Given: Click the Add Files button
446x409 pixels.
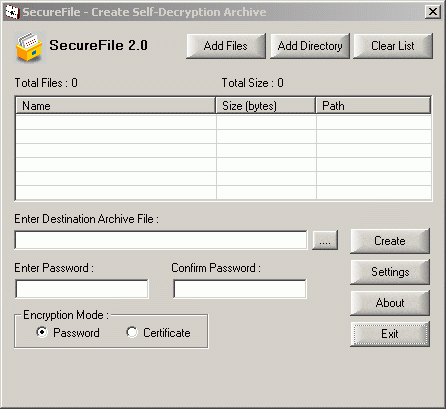Looking at the screenshot, I should tap(226, 46).
